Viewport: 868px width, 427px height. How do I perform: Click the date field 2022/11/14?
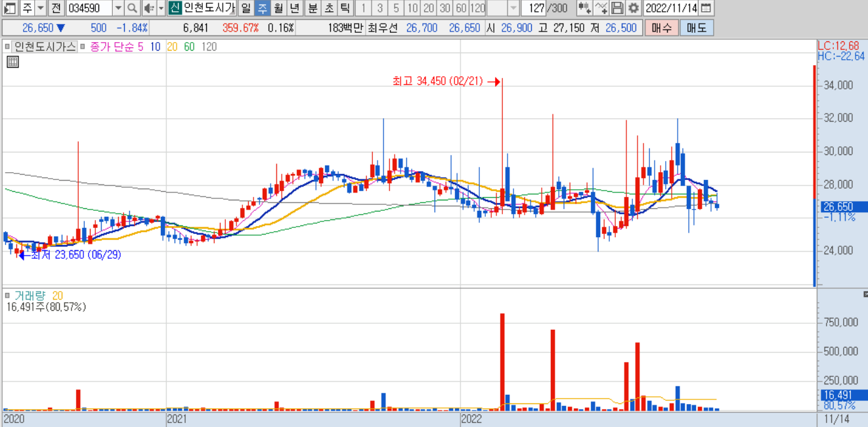[x=670, y=8]
